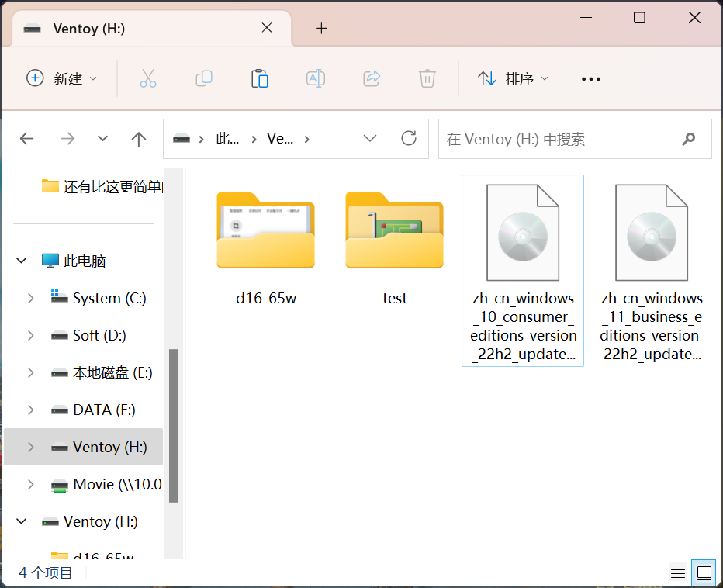Open the three-dot See more menu
The height and width of the screenshot is (588, 723).
590,79
